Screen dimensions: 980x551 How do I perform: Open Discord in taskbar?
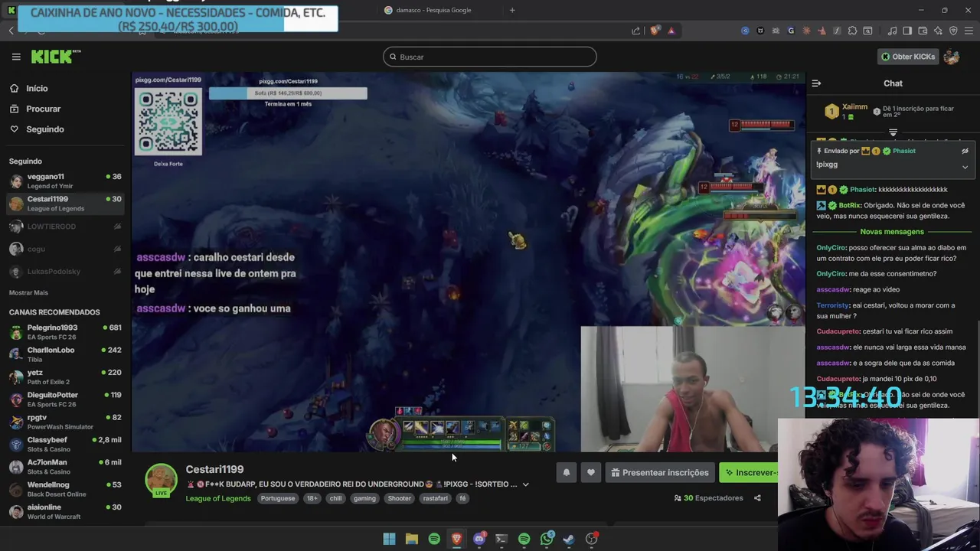pyautogui.click(x=479, y=539)
